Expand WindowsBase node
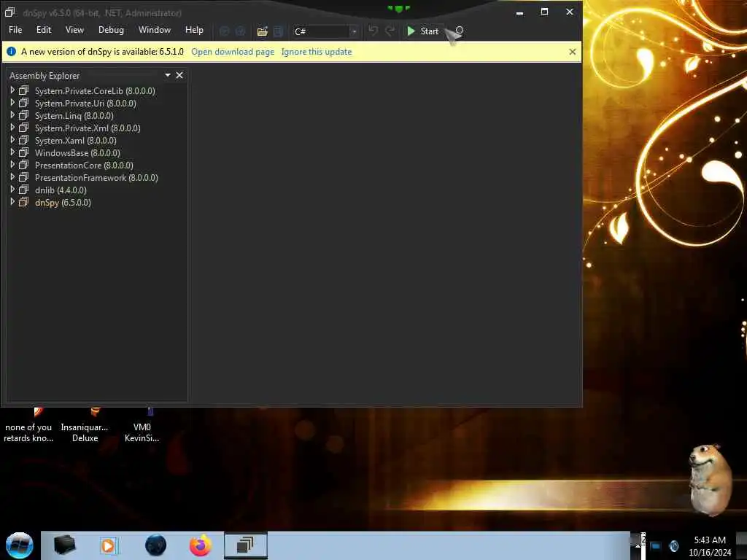 (12, 152)
